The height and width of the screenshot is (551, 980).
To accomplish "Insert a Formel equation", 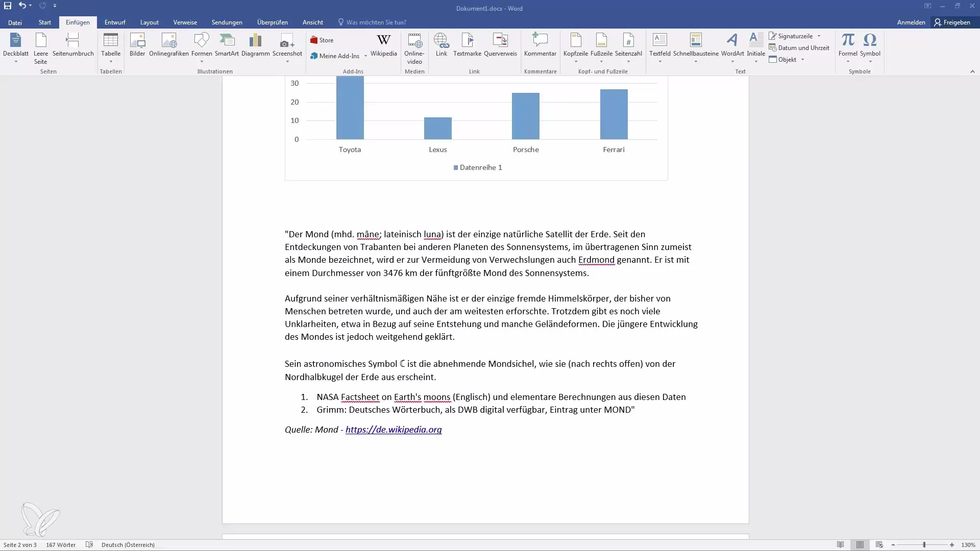I will click(x=848, y=48).
